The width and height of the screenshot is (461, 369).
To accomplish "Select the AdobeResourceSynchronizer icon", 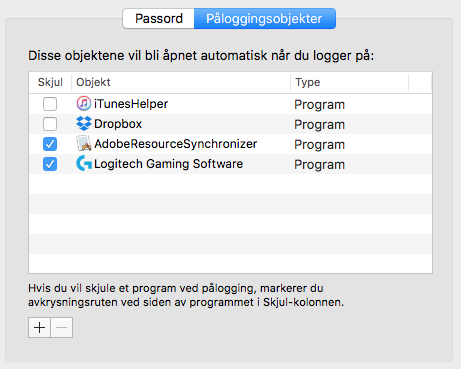I will (84, 144).
